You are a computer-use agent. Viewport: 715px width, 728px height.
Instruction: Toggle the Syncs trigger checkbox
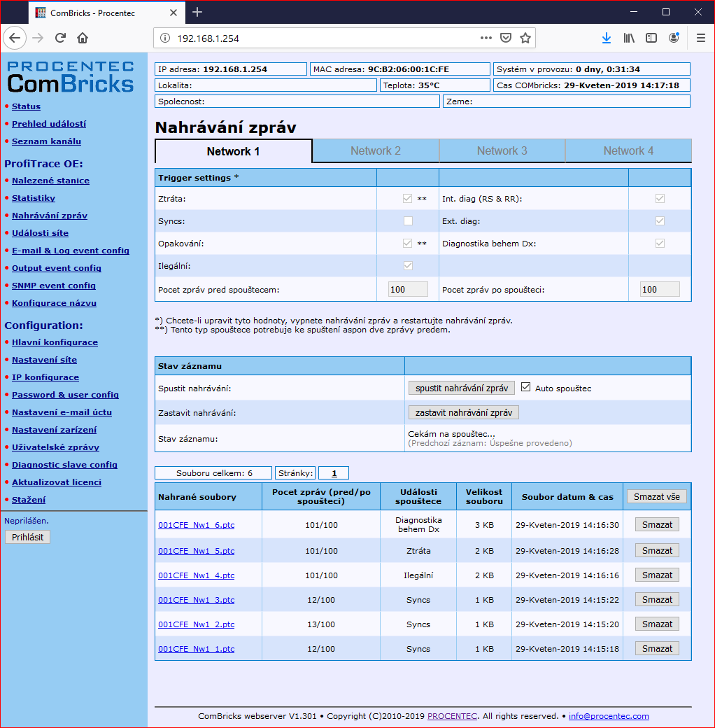(408, 221)
